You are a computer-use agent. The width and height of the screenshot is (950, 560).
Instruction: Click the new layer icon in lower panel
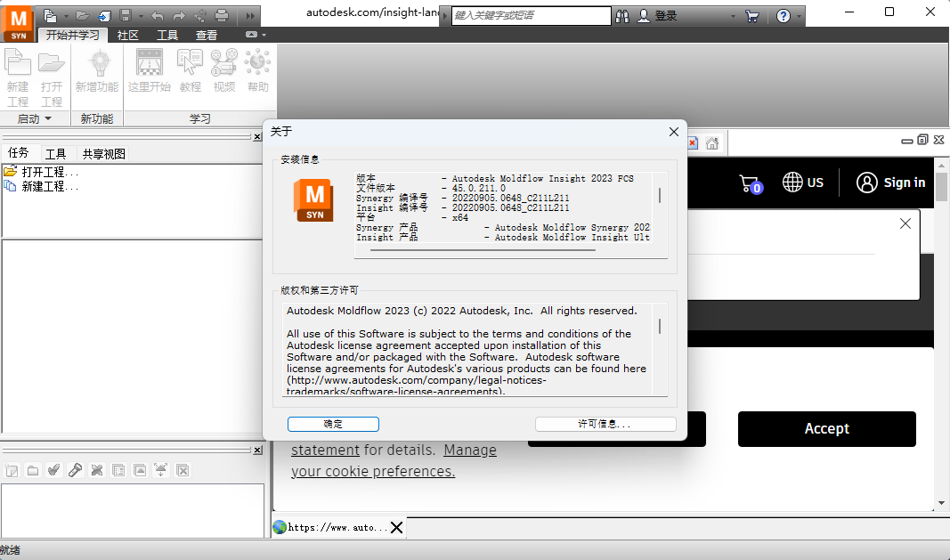(12, 470)
